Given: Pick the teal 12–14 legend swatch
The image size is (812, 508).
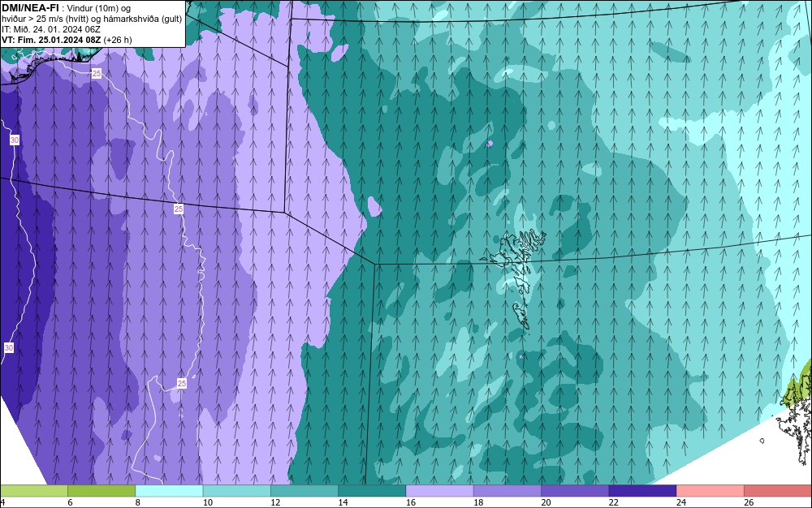Looking at the screenshot, I should pyautogui.click(x=304, y=490).
